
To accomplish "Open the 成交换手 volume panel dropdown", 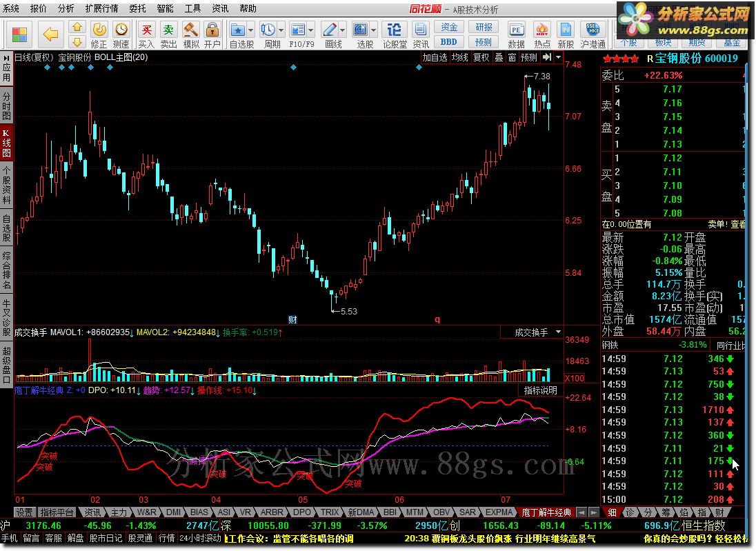I will pos(558,332).
